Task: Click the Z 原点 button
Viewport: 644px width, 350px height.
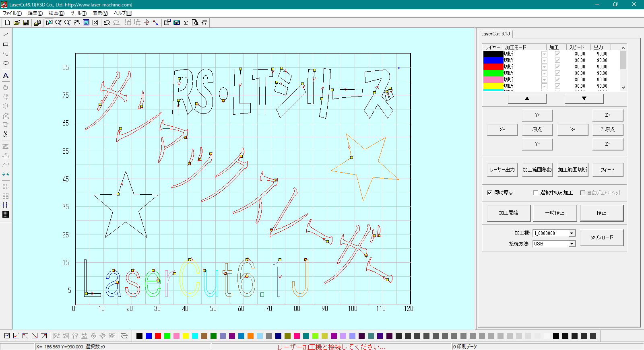Action: [607, 130]
